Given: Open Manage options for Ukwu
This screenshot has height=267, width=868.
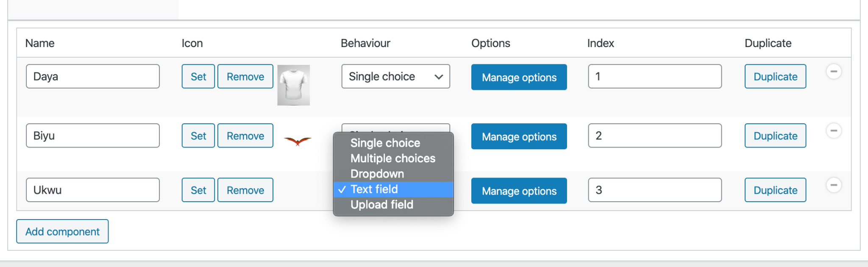Looking at the screenshot, I should pos(519,191).
